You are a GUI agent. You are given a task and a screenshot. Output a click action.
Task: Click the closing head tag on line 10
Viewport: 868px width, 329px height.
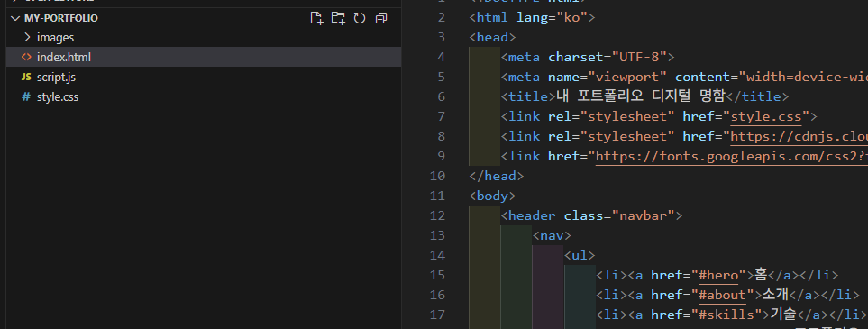coord(496,176)
